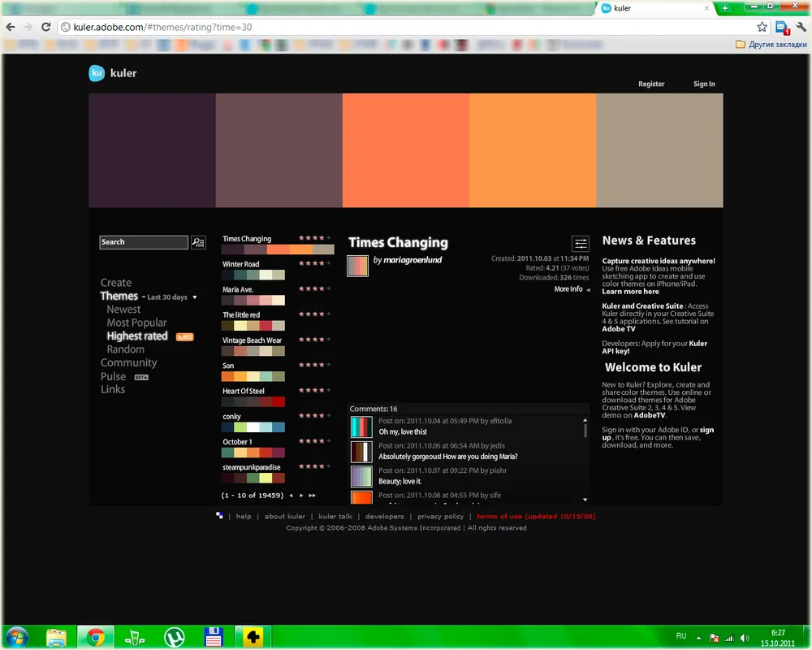Screen dimensions: 812x650
Task: Click the search magnifier icon beside Search field
Action: 198,242
